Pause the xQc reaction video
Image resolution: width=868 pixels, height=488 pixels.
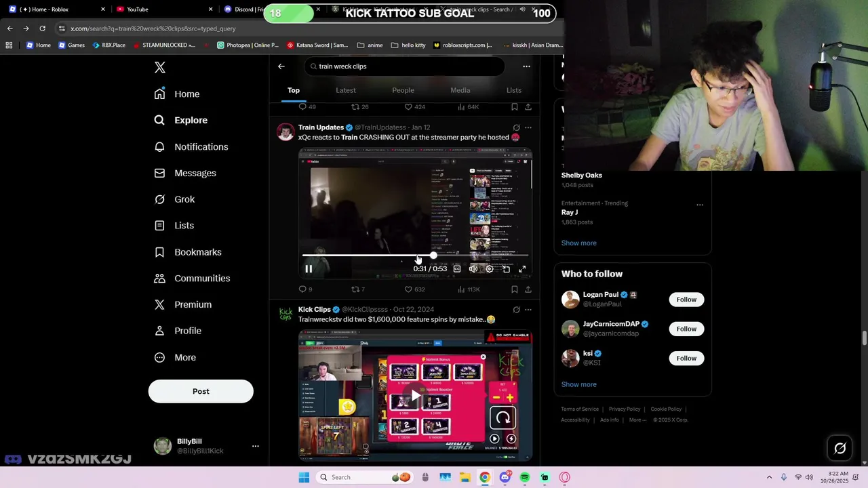(x=309, y=269)
